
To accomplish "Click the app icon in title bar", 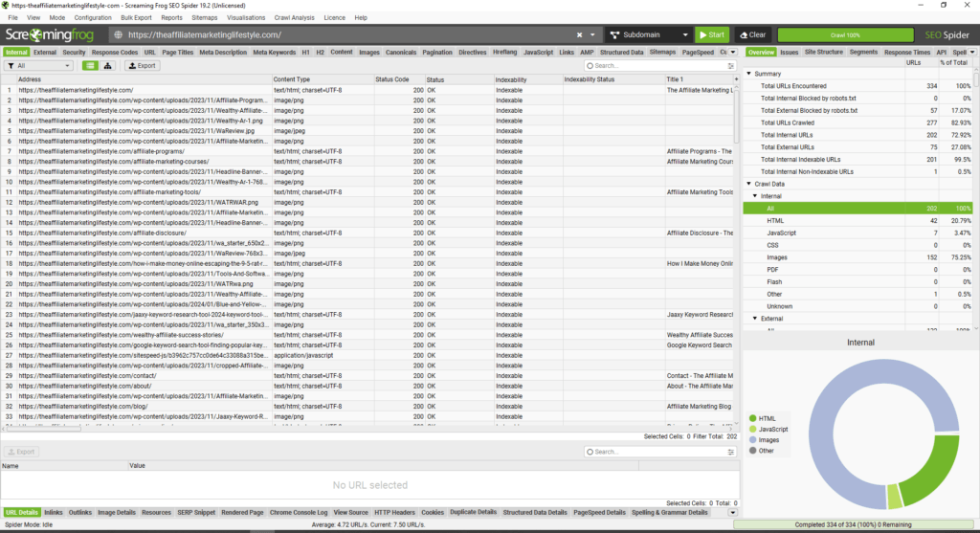I will [x=6, y=5].
